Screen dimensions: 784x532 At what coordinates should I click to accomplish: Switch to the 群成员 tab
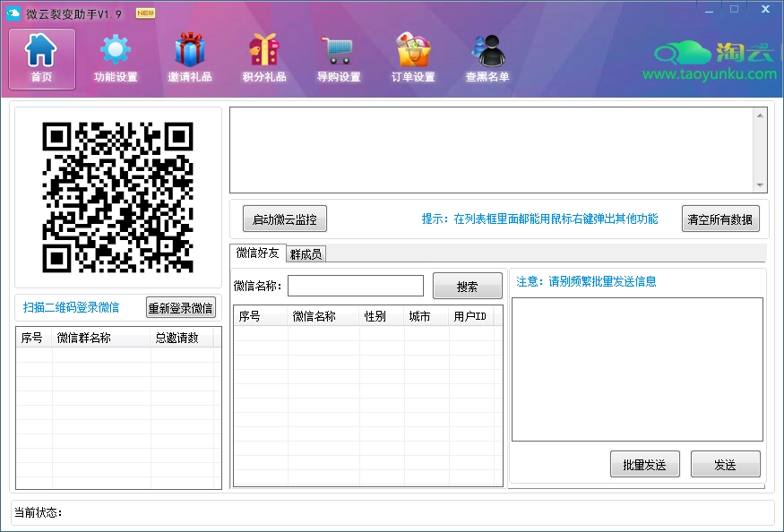306,253
